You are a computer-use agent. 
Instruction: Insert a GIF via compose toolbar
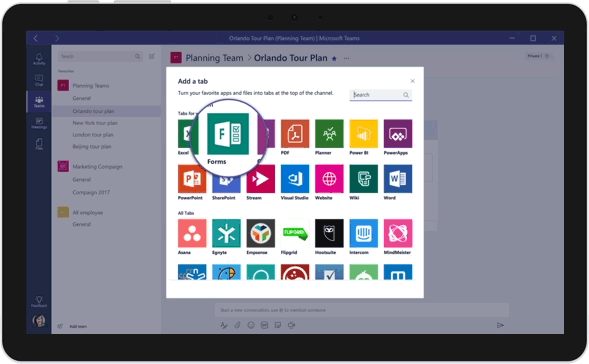264,325
